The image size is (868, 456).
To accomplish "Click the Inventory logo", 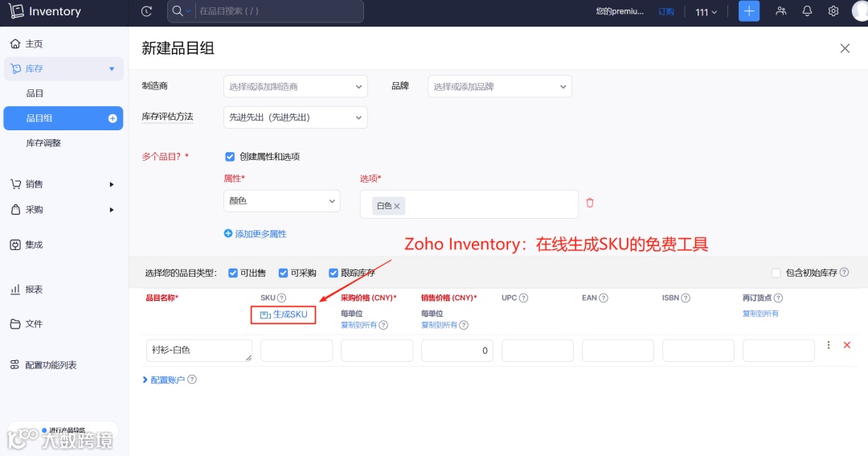I will click(x=44, y=11).
